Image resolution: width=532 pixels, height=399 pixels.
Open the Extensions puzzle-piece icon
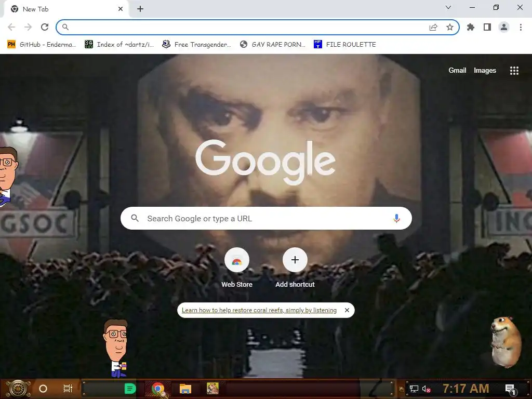[471, 27]
